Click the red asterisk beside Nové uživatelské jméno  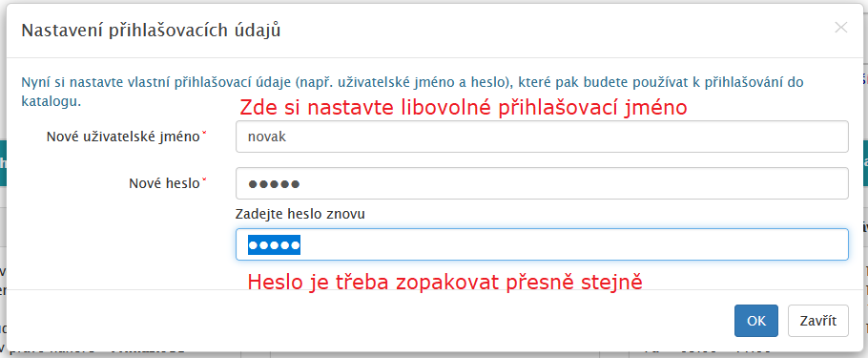point(204,133)
